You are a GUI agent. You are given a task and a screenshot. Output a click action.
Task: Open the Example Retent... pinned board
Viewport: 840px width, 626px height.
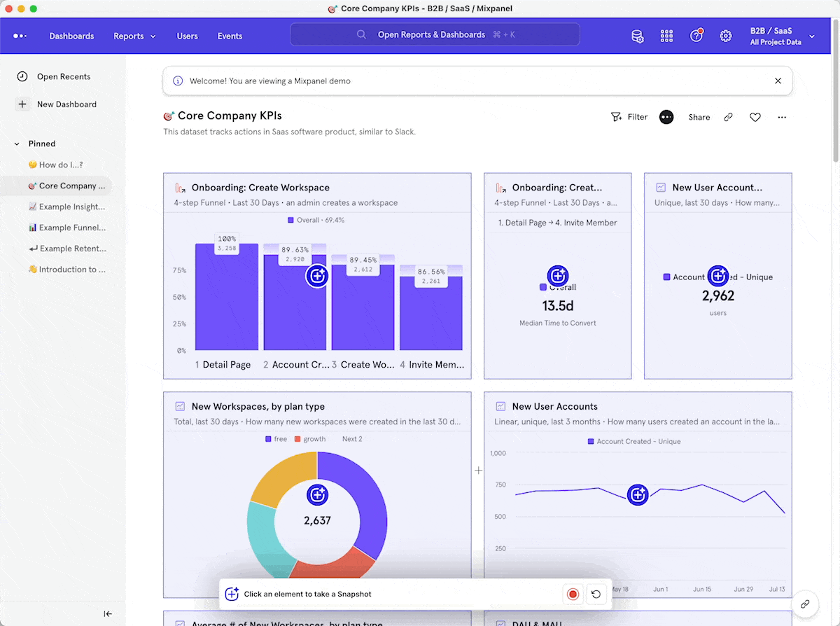67,249
